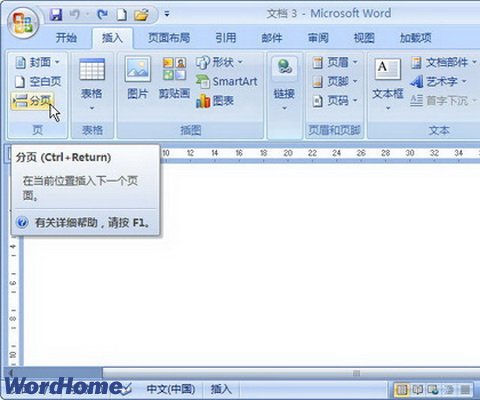Open a file via the folder icon
Image resolution: width=480 pixels, height=400 pixels.
pyautogui.click(x=141, y=15)
